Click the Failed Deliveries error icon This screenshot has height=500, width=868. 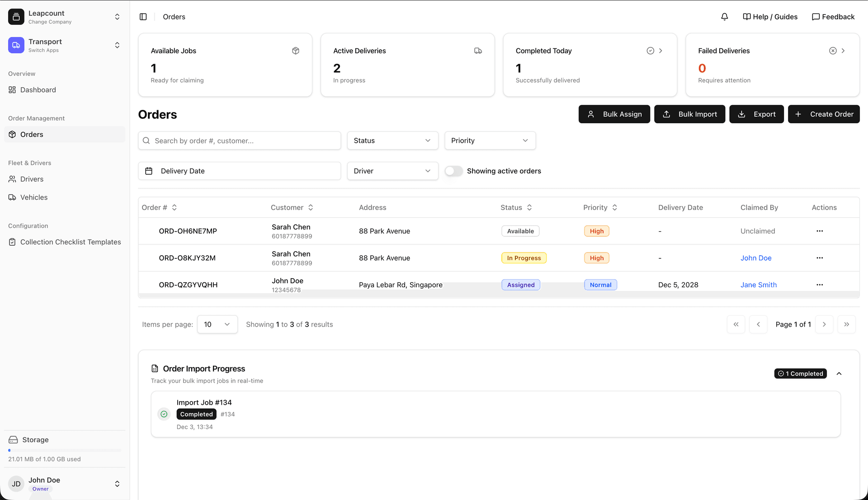[832, 51]
